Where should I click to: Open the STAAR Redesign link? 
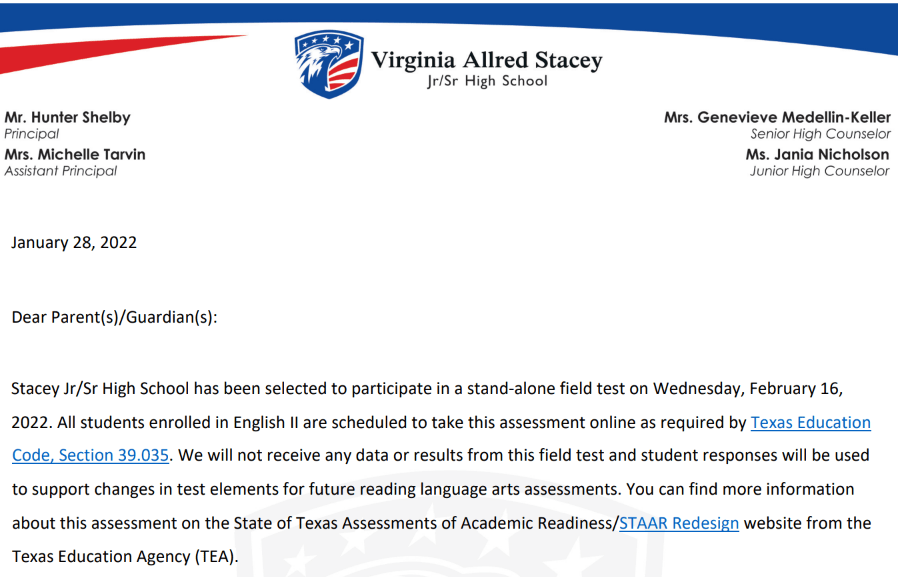[x=679, y=523]
